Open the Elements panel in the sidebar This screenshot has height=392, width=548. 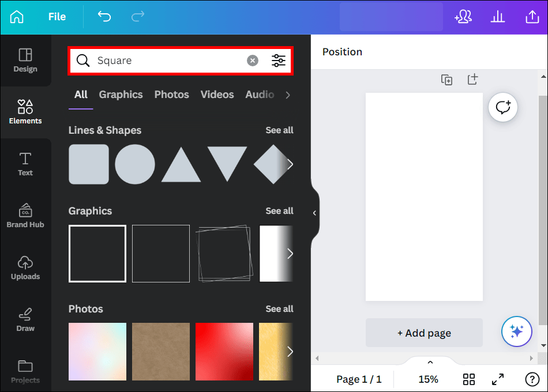click(25, 111)
